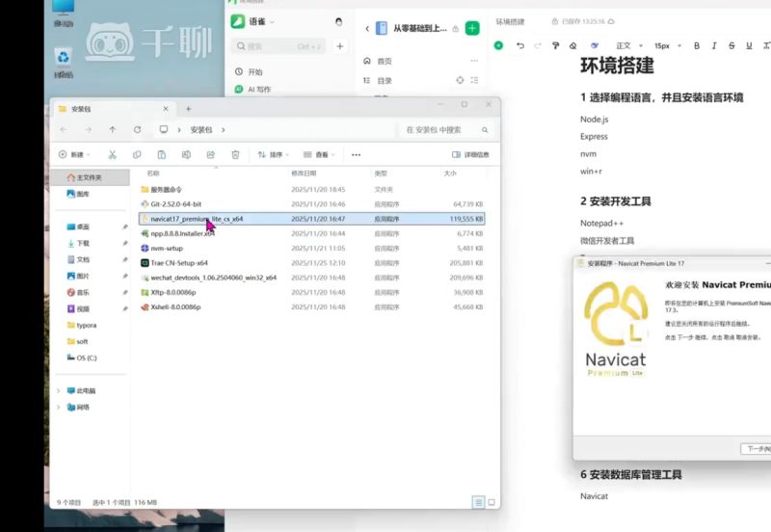Open the 新建 dropdown in Explorer

(74, 155)
